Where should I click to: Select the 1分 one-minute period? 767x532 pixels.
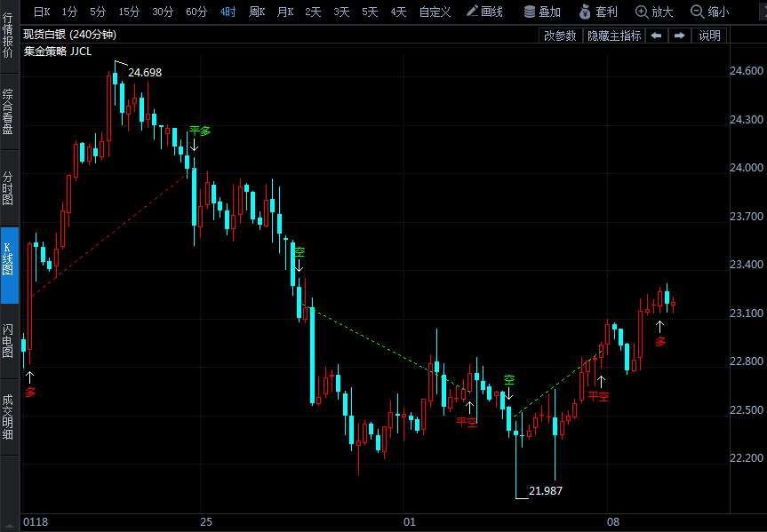(69, 12)
